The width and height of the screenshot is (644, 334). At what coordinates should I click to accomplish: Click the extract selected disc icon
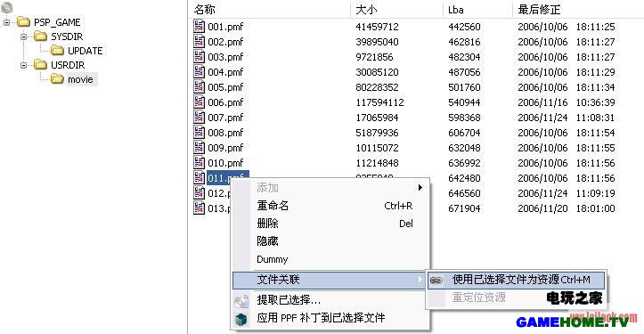coord(241,301)
